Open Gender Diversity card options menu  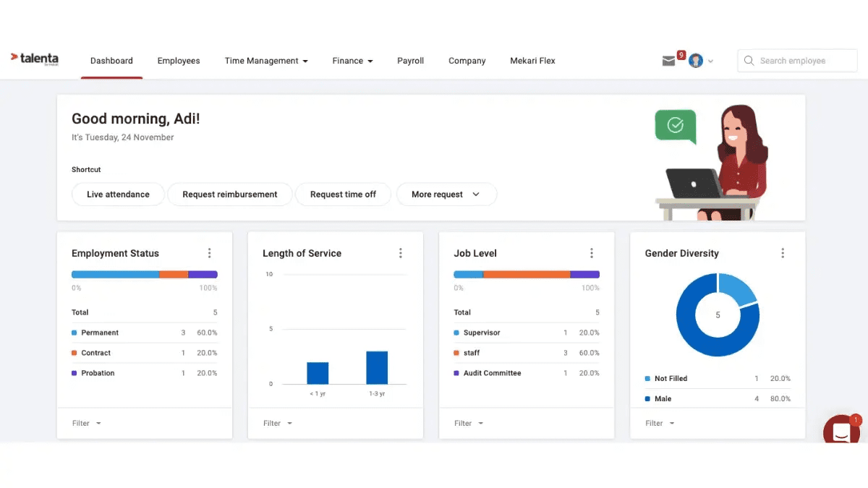[783, 253]
